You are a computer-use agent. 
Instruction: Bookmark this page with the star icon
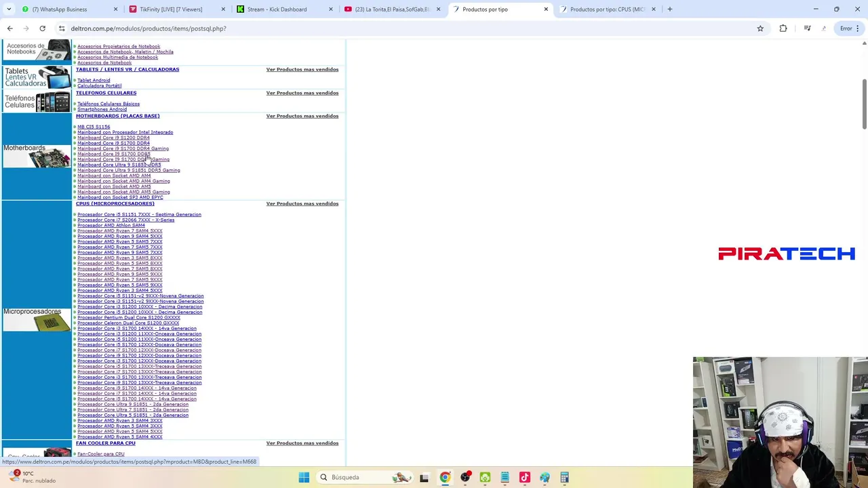pyautogui.click(x=760, y=28)
